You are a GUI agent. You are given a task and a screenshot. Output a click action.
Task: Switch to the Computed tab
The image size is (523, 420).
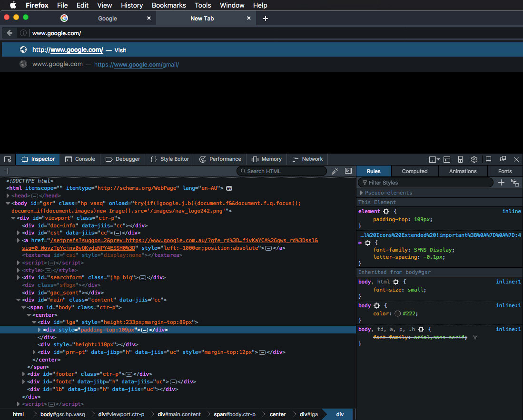pyautogui.click(x=414, y=171)
